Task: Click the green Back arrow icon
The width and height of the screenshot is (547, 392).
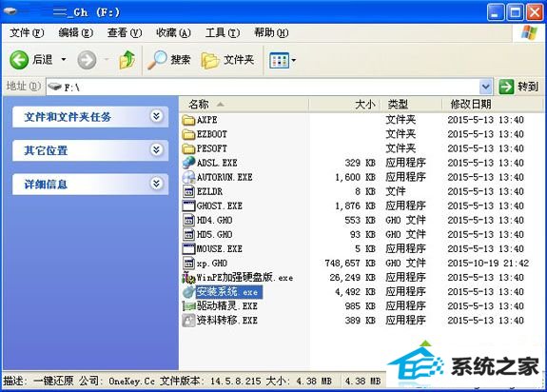Action: [19, 60]
